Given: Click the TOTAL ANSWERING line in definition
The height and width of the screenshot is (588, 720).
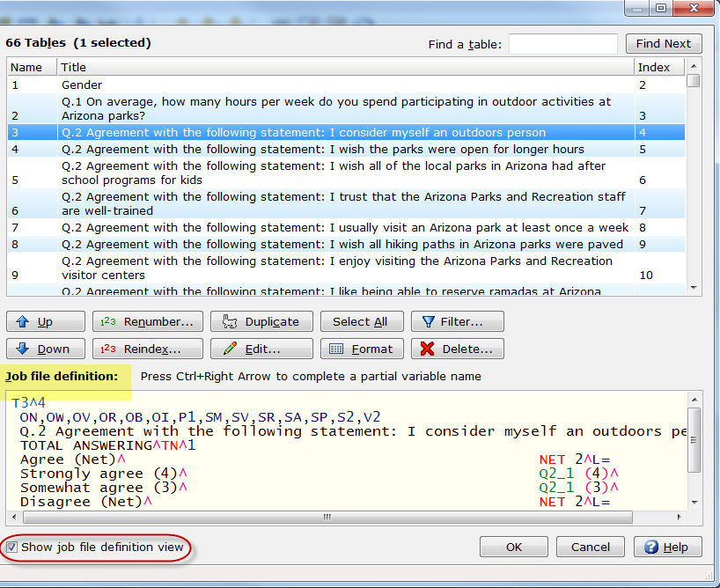Looking at the screenshot, I should click(x=108, y=445).
